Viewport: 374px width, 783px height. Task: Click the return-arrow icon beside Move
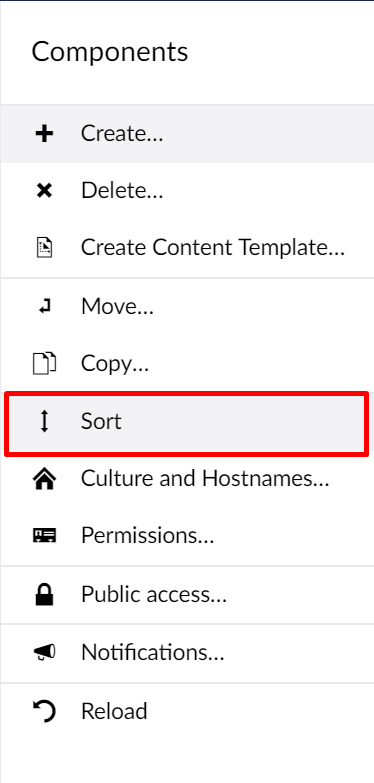(x=44, y=306)
